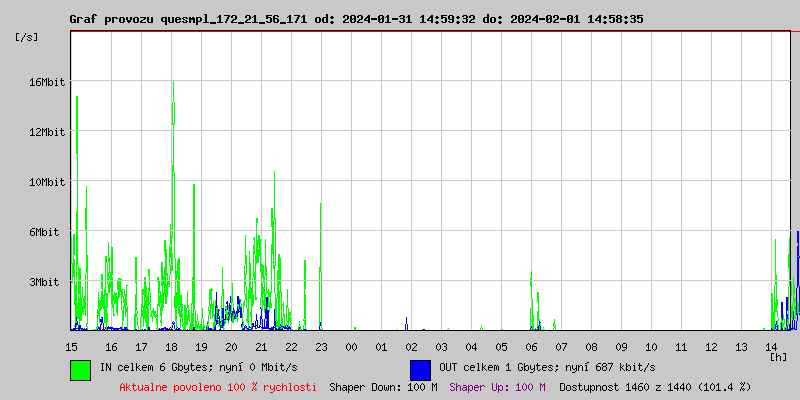The height and width of the screenshot is (400, 800).
Task: Click the 'Shaper Down: 100 M' label
Action: point(383,387)
